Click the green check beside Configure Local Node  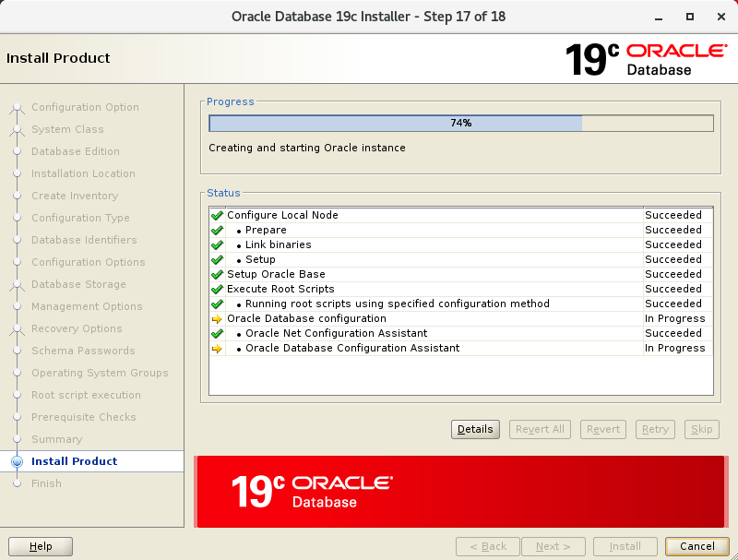point(217,216)
